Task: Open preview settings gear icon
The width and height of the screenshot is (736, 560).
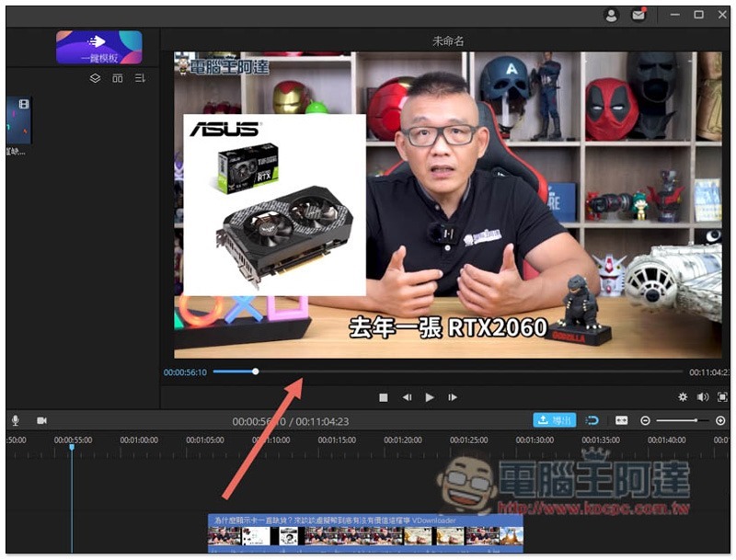Action: click(683, 397)
